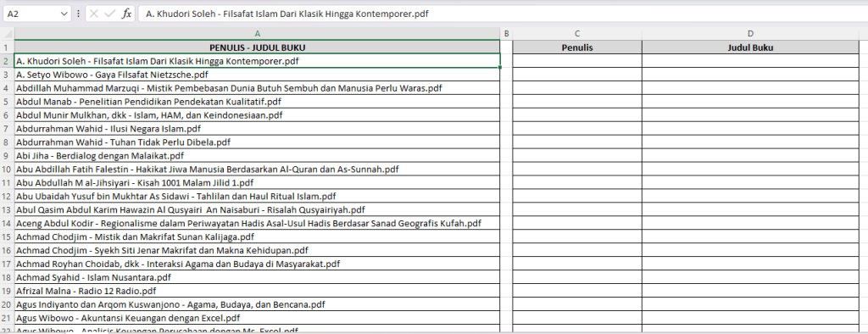Viewport: 868px width, 334px height.
Task: Click the Cancel X icon in formula bar
Action: point(94,14)
